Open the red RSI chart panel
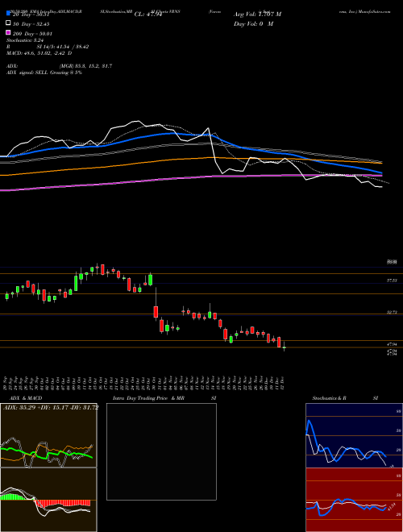 point(354,500)
